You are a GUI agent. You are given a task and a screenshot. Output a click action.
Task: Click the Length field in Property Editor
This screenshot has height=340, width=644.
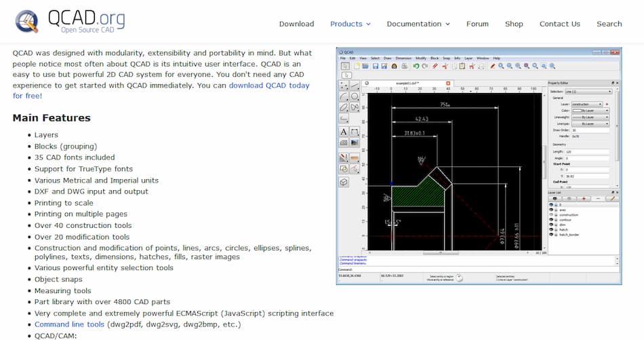(x=587, y=152)
